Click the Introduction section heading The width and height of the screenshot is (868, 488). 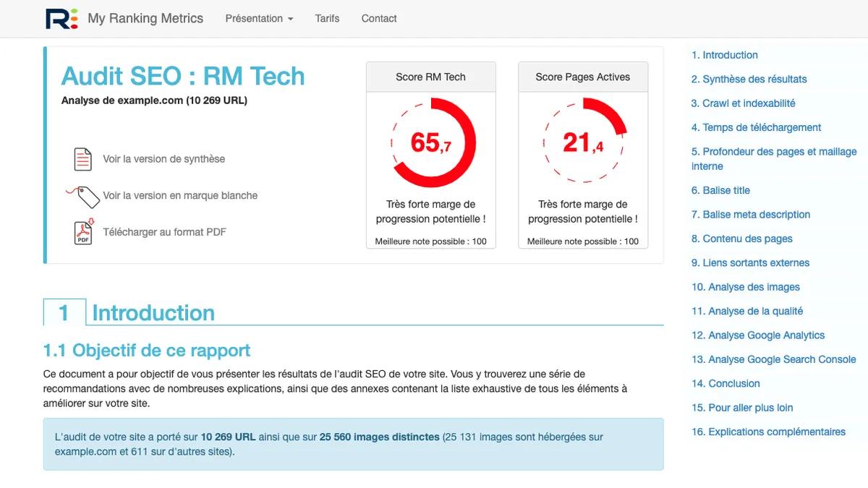[x=153, y=313]
